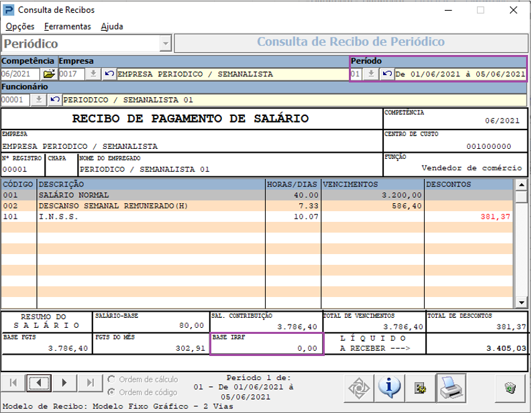
Task: Click the Período code field 01
Action: tap(356, 74)
